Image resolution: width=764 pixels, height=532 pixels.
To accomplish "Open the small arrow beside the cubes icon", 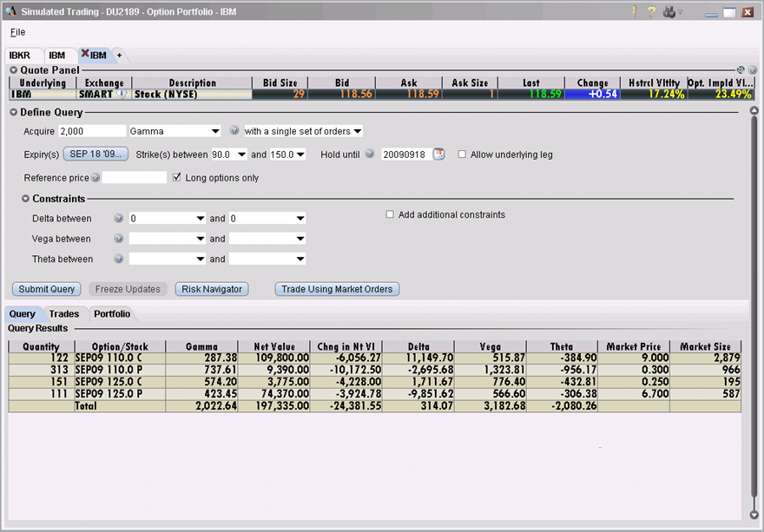I will (681, 12).
